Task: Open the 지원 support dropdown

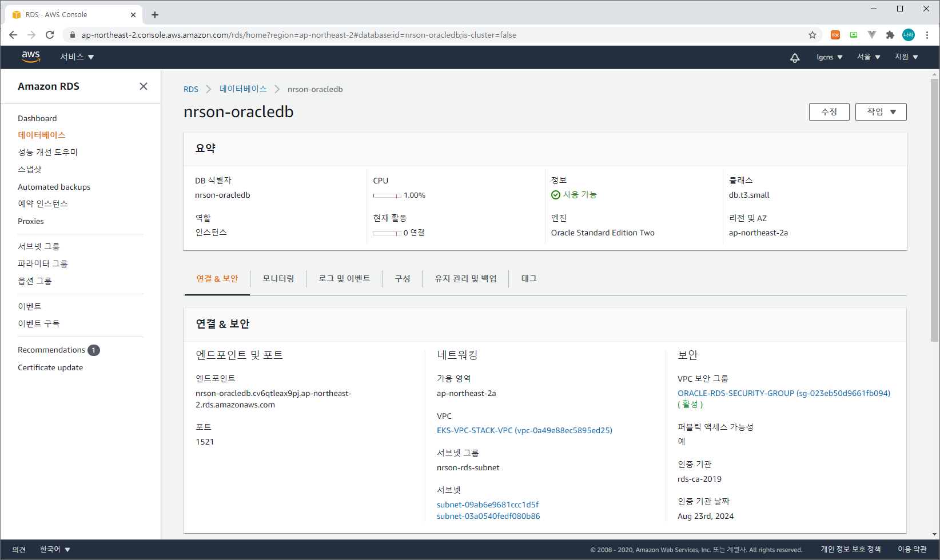Action: coord(906,57)
